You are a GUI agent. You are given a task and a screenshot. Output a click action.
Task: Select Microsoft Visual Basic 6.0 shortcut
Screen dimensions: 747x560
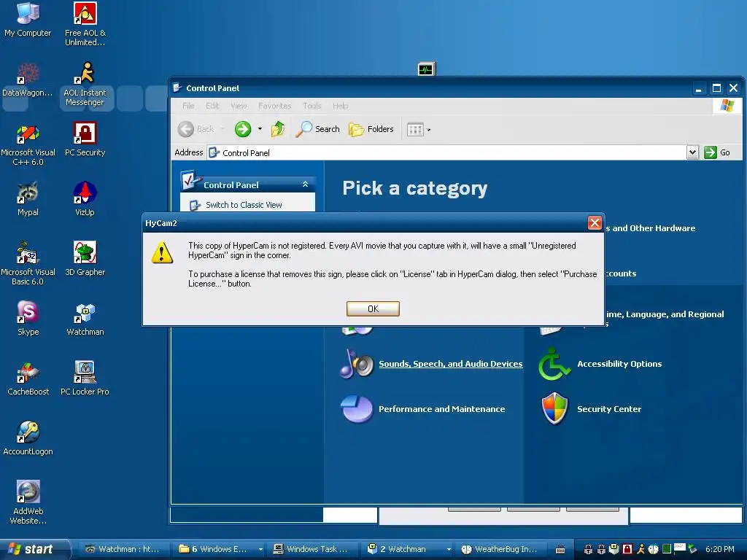coord(28,263)
